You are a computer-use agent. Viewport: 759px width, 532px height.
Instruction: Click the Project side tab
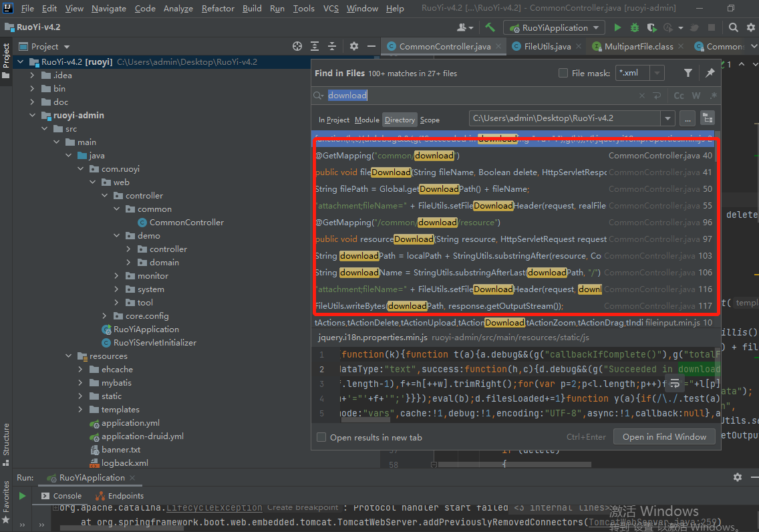click(6, 61)
